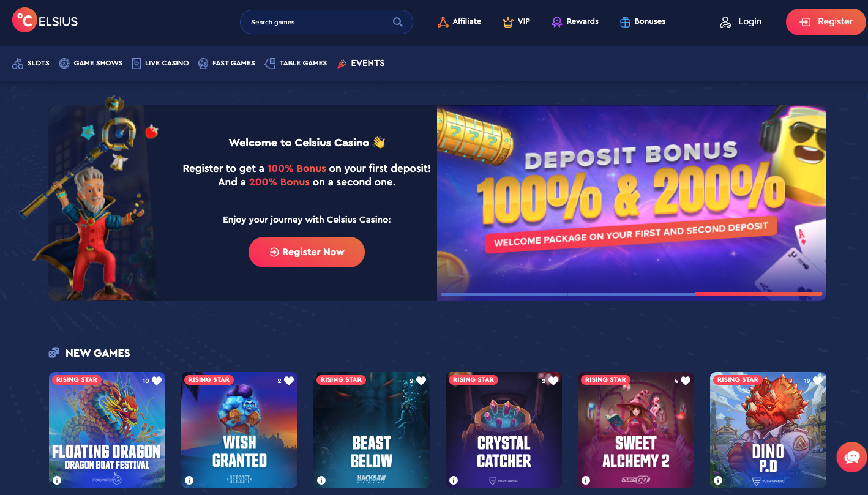Favorite Floating Dragon with heart icon

(157, 381)
